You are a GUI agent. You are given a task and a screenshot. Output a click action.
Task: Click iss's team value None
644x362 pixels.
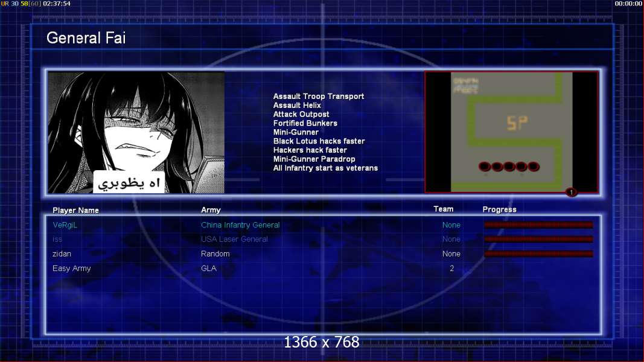click(x=451, y=240)
